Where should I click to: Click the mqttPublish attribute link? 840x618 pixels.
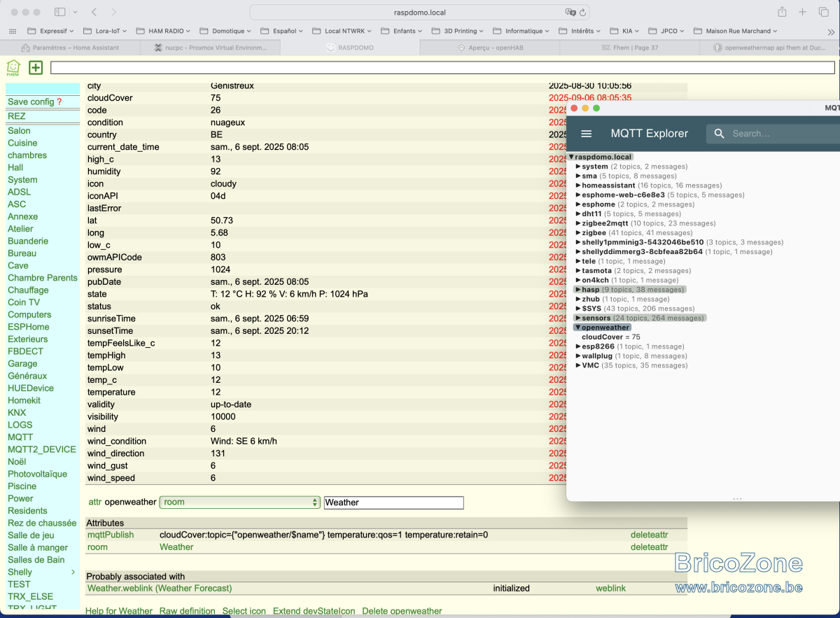tap(110, 535)
